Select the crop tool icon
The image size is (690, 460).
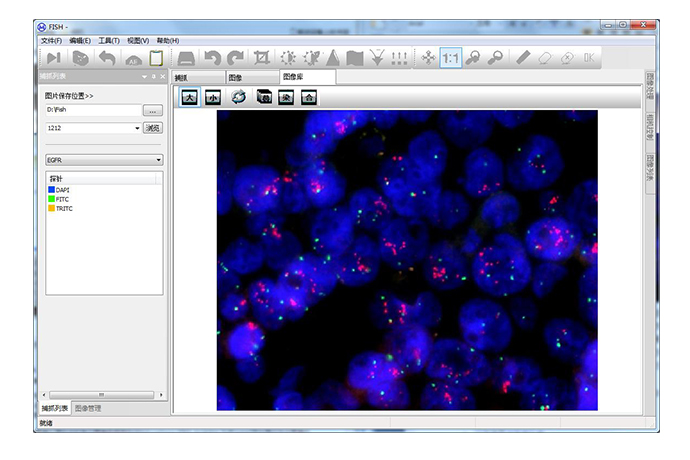[262, 59]
